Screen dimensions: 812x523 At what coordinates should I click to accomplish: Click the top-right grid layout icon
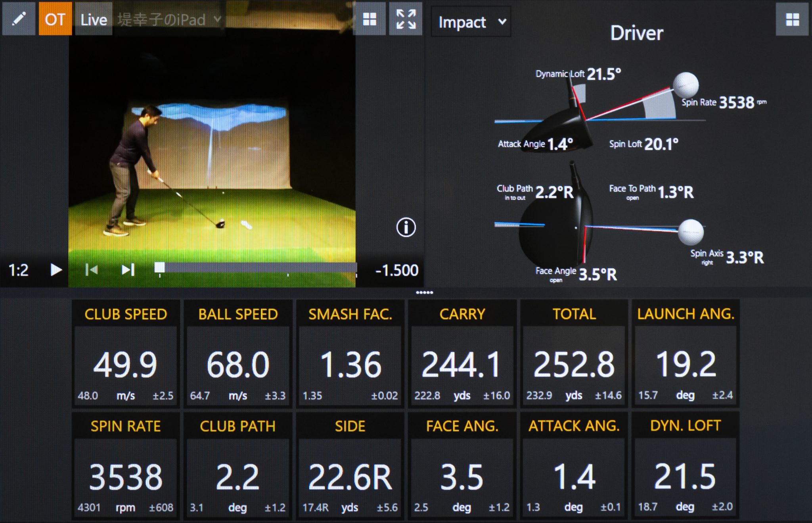[792, 19]
